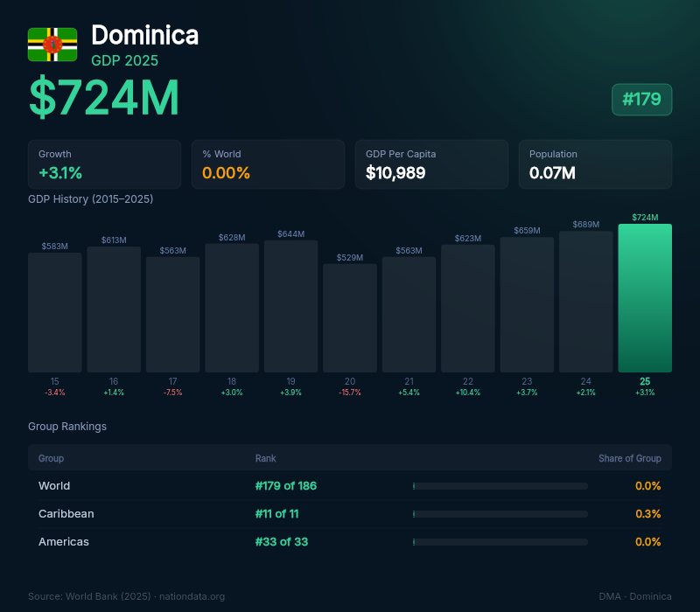Click the Group column header

[x=51, y=458]
